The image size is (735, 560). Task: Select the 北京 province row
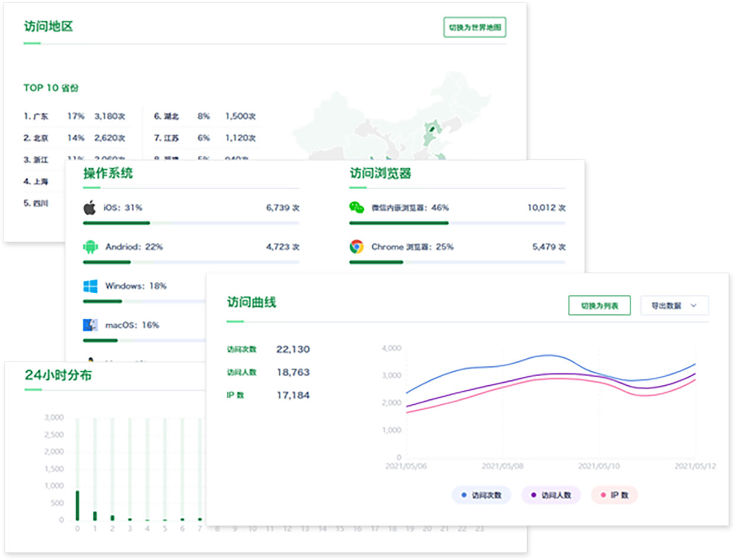point(75,138)
